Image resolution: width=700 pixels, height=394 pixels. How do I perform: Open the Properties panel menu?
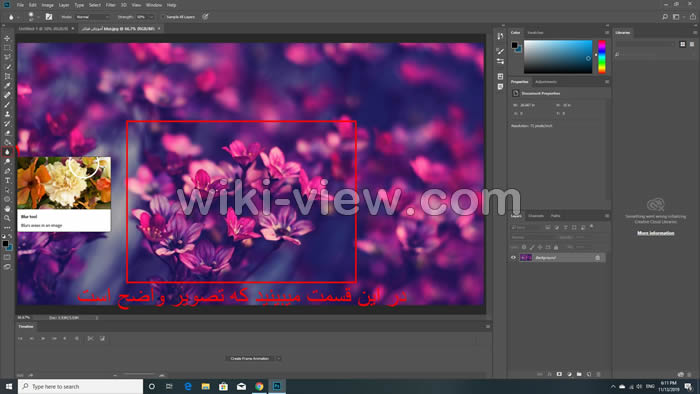[x=607, y=82]
